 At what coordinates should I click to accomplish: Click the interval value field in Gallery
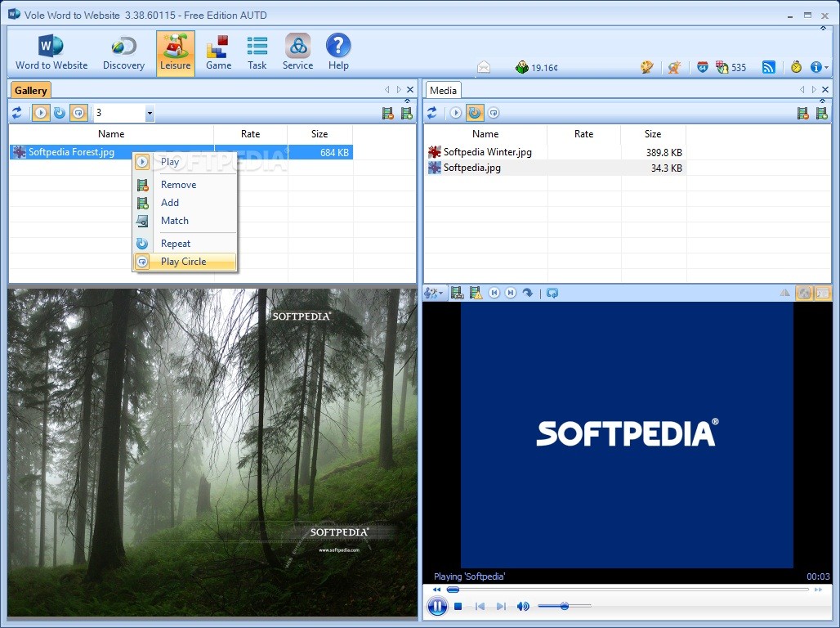click(119, 113)
